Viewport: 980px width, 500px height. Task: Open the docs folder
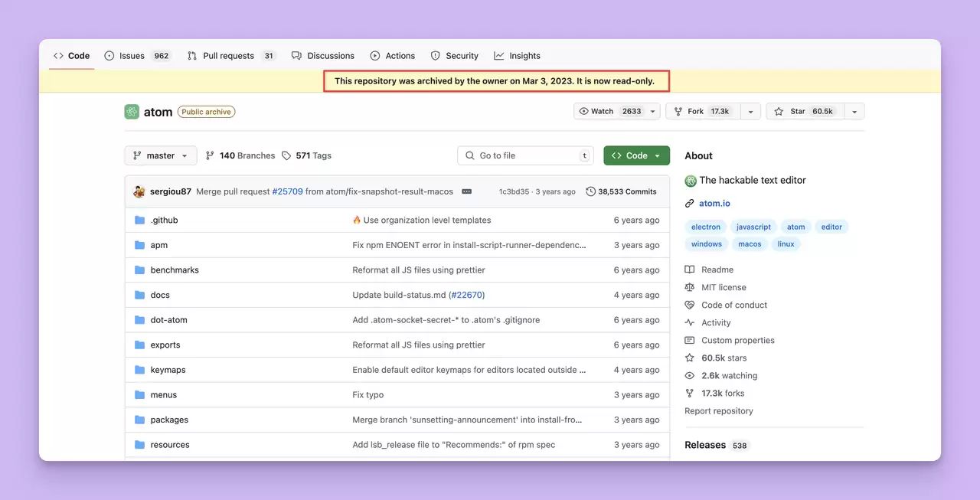[x=160, y=295]
